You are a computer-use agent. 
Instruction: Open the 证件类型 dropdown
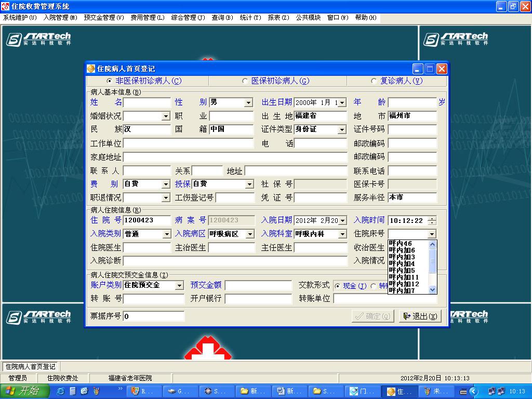click(342, 129)
